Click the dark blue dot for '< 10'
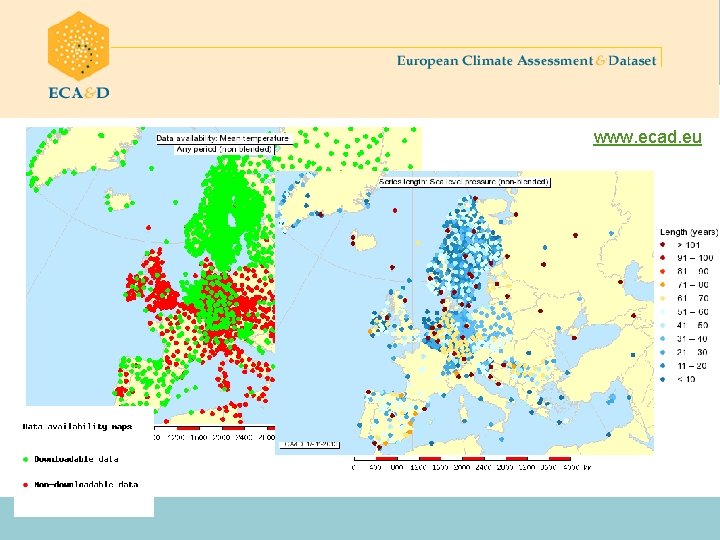This screenshot has width=720, height=540. 663,379
